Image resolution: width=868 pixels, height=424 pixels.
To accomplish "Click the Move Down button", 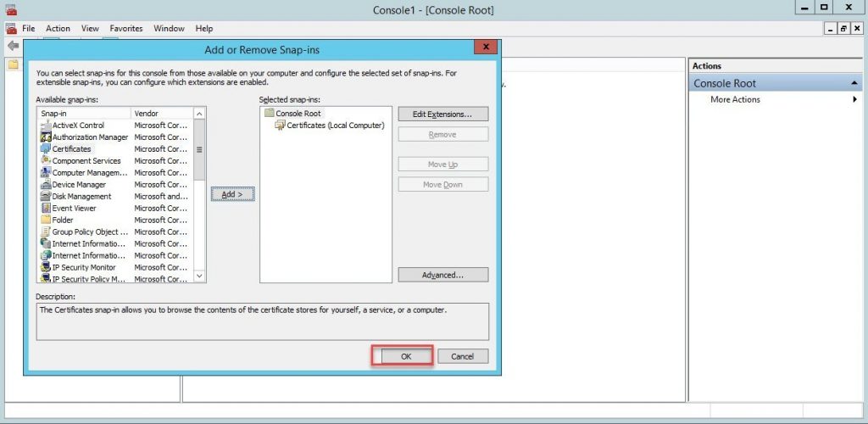I will [x=442, y=185].
